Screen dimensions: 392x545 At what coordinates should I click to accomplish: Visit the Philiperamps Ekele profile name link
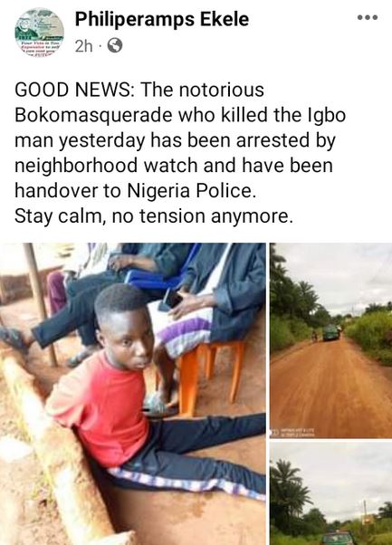[x=162, y=20]
